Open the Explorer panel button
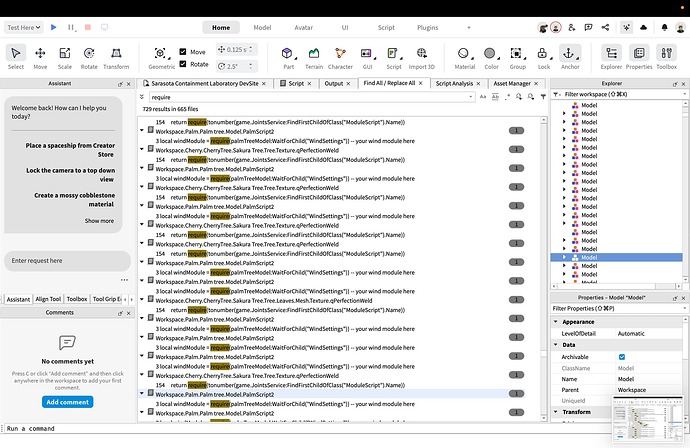The image size is (690, 448). coord(611,58)
